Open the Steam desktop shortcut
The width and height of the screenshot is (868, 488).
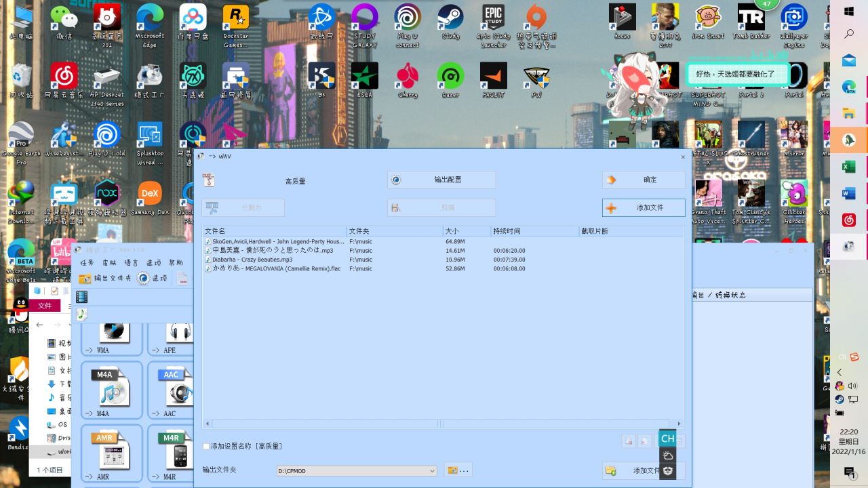pyautogui.click(x=450, y=23)
